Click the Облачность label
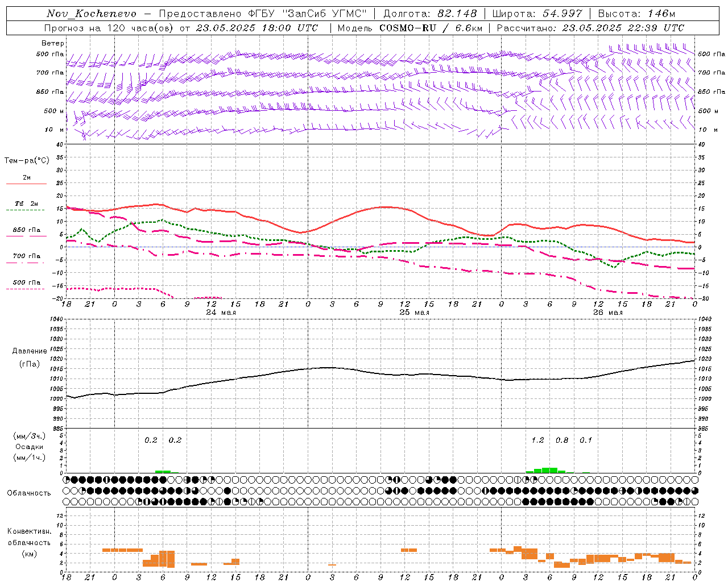Viewport: 728px width, 582px height. click(x=29, y=493)
